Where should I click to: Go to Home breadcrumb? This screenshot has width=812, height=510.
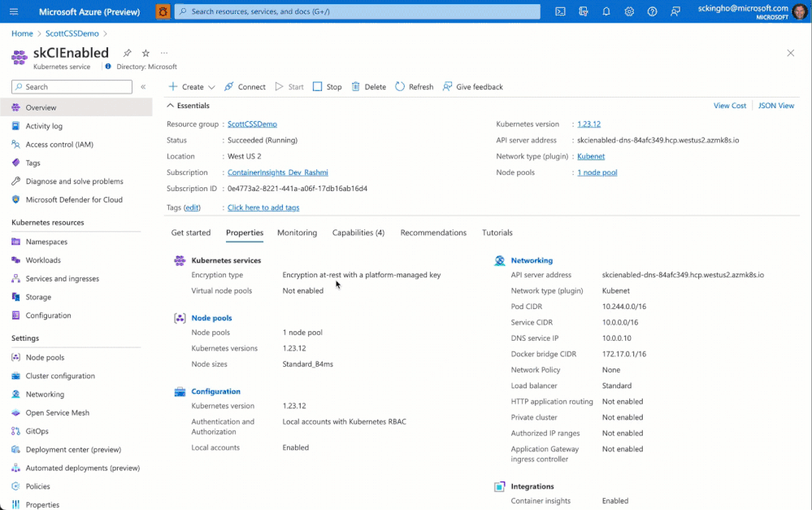22,33
